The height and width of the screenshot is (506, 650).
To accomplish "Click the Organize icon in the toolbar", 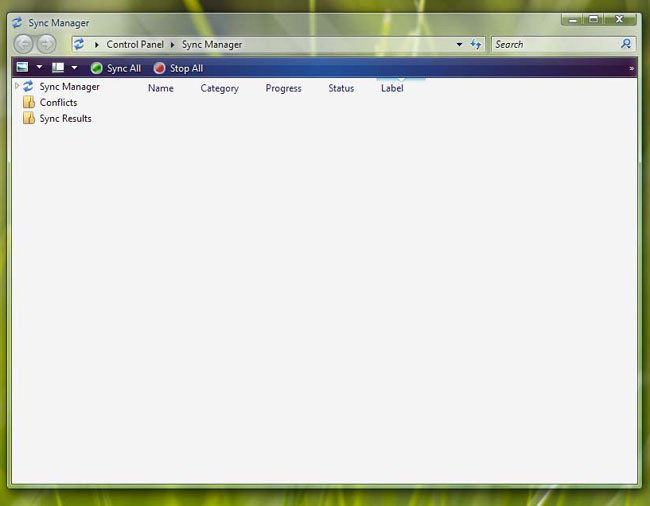I will 22,68.
